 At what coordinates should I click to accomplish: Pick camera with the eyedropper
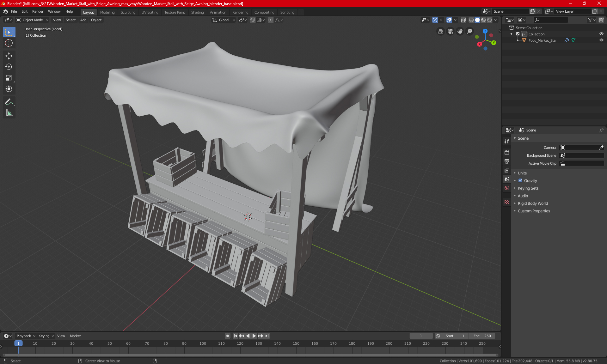(601, 148)
